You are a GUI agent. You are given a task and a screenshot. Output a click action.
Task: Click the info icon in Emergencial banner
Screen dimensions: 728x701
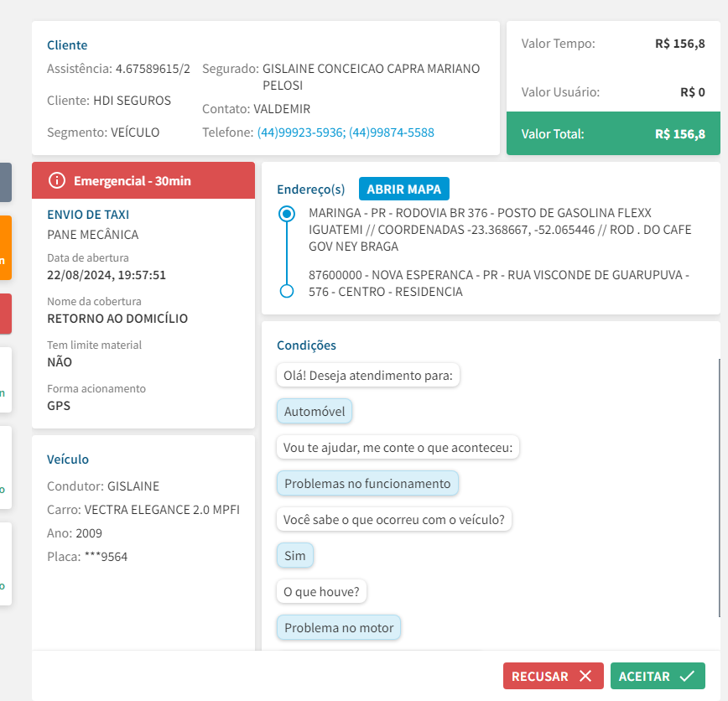(56, 180)
